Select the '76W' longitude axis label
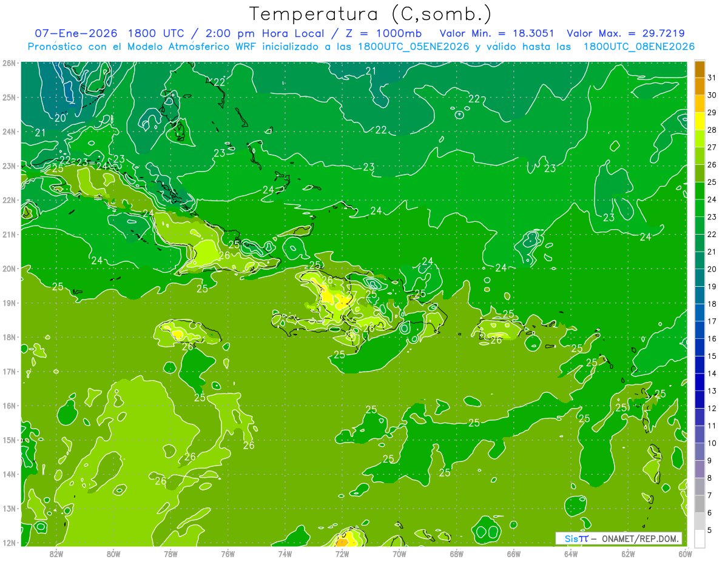Viewport: 728px width, 562px height. tap(228, 554)
